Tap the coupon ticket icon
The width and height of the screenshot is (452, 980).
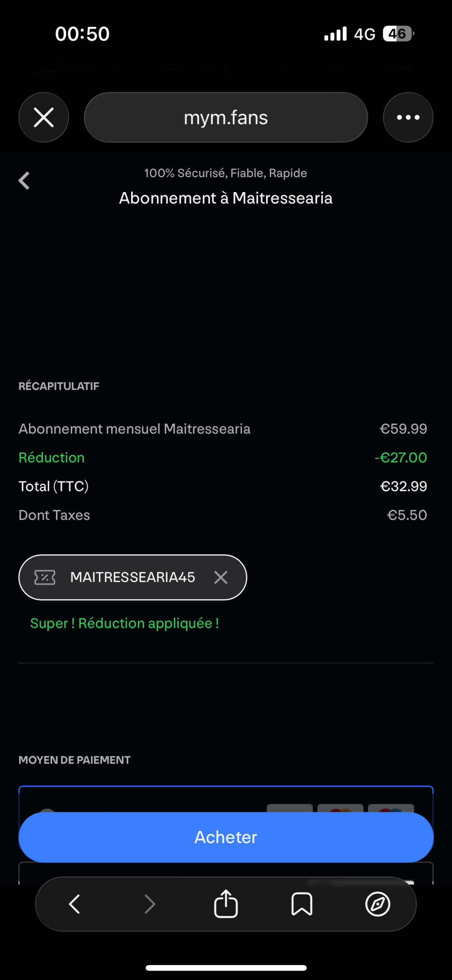[45, 577]
